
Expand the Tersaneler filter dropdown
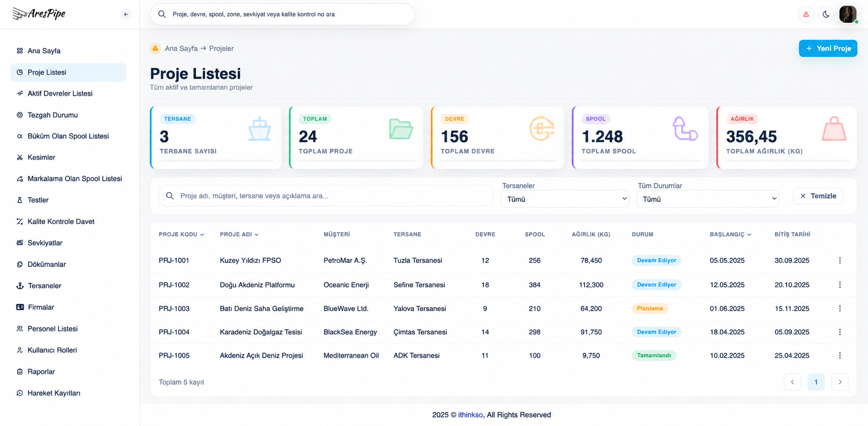(565, 199)
